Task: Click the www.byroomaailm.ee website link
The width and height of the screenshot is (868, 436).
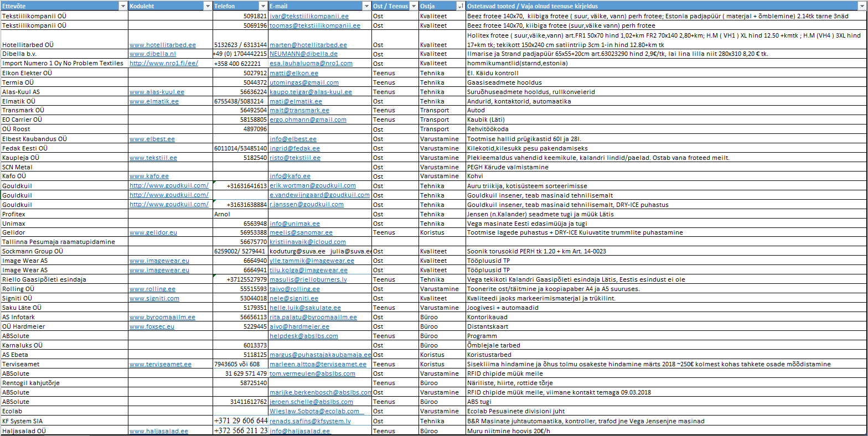Action: [163, 317]
